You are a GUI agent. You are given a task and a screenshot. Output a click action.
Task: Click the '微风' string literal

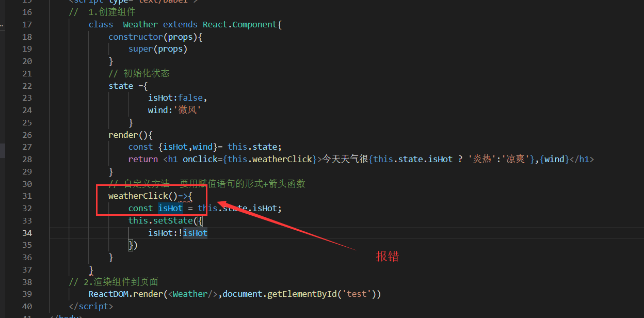click(x=187, y=110)
